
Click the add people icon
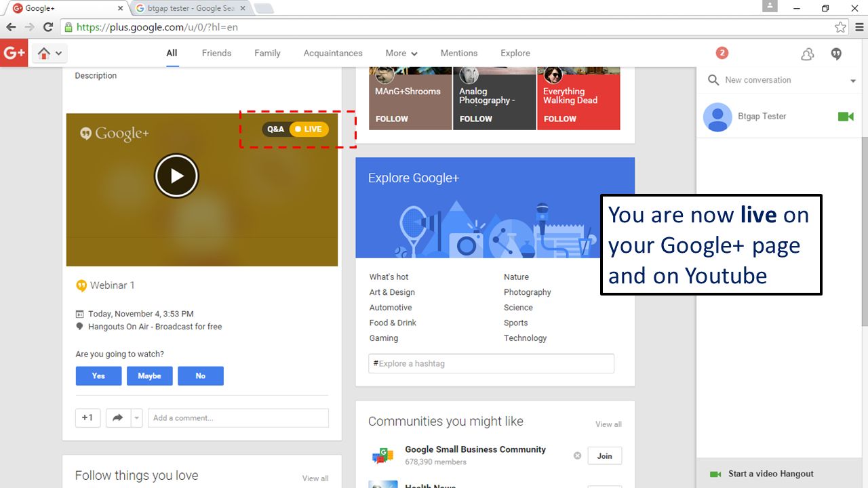[807, 54]
